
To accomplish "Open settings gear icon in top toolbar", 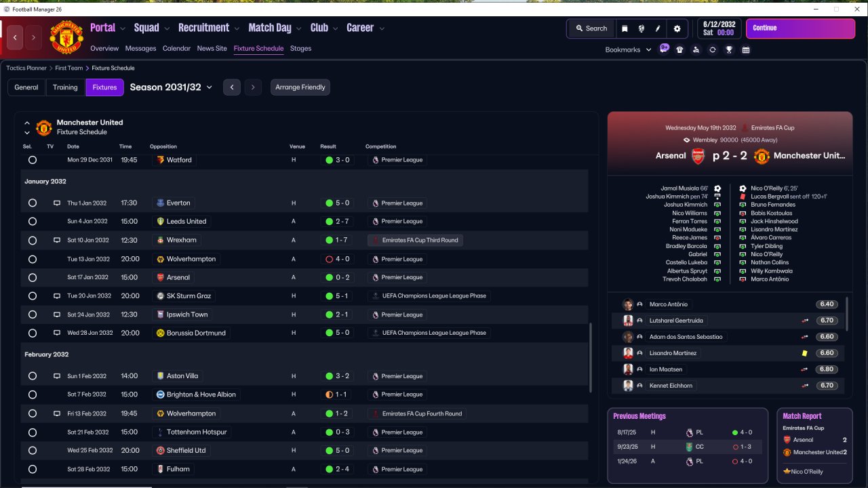I will click(x=677, y=28).
